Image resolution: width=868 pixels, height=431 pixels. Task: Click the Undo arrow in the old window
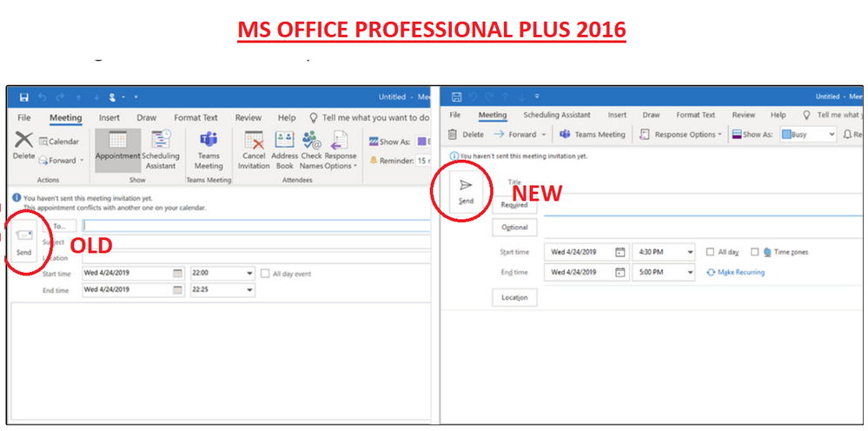(43, 97)
